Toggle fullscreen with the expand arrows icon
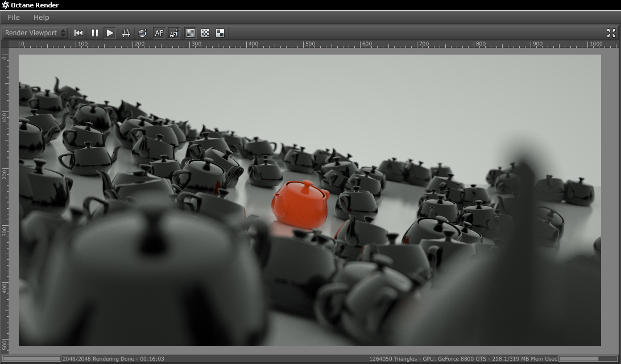621x364 pixels. point(611,33)
